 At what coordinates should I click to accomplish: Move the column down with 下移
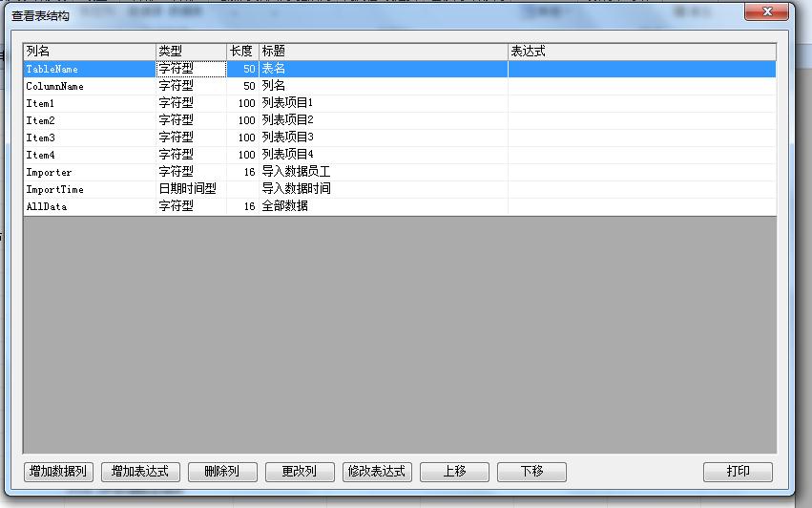click(531, 472)
